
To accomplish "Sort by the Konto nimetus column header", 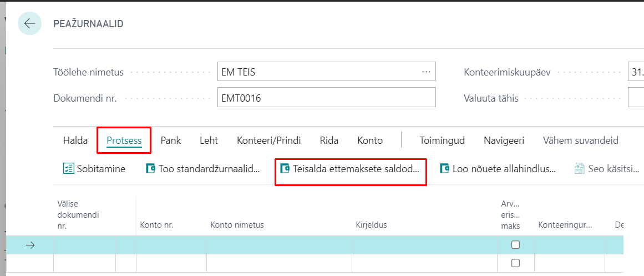I will coord(237,225).
